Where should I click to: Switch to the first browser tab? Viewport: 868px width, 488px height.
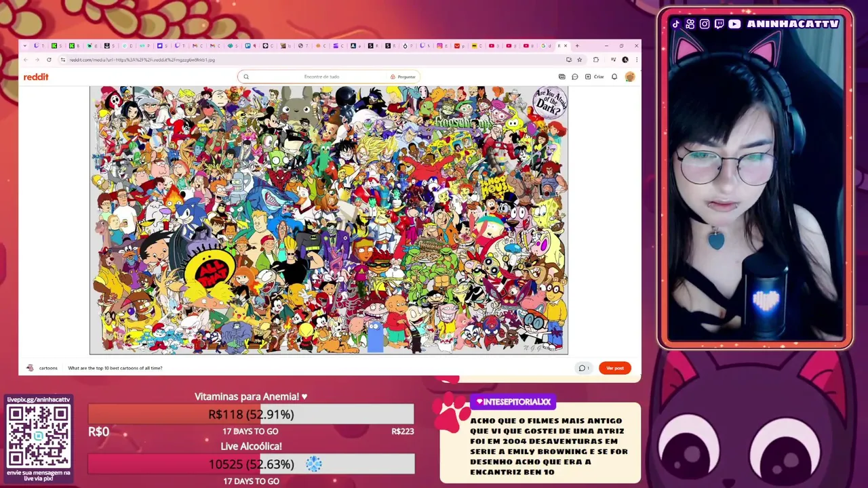(x=39, y=45)
